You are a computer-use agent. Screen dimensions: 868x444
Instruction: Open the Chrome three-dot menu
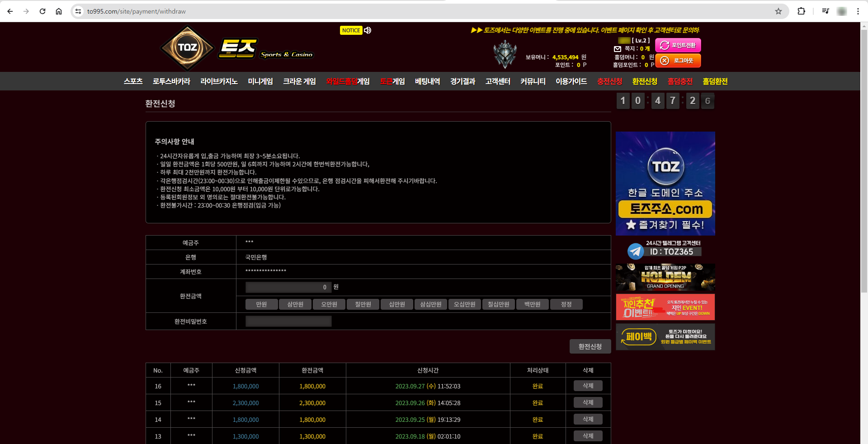858,11
